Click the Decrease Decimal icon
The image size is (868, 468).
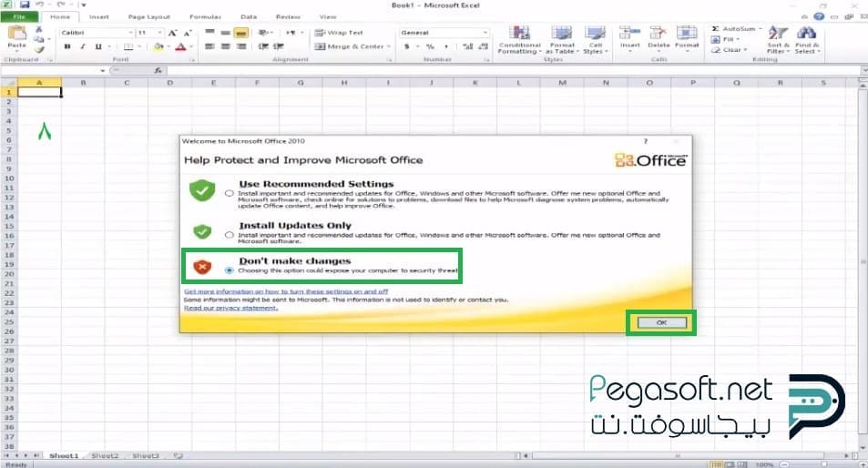(483, 46)
